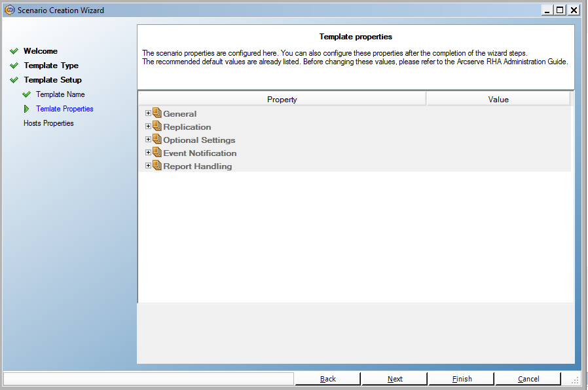588x390 pixels.
Task: Click the green checkmark beside Welcome
Action: 14,51
